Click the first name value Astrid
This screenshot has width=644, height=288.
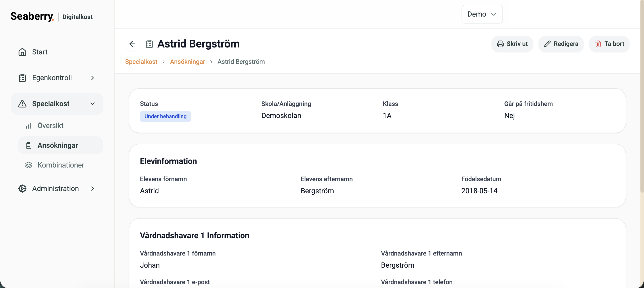149,191
